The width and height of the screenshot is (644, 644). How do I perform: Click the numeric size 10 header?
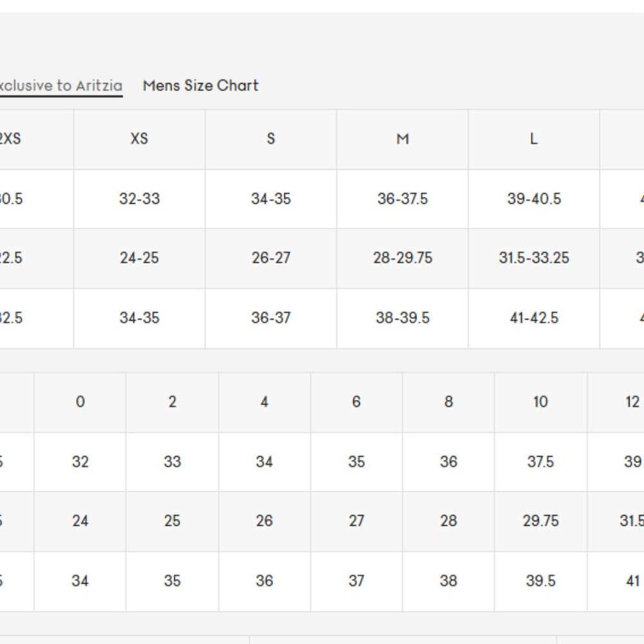(x=540, y=402)
